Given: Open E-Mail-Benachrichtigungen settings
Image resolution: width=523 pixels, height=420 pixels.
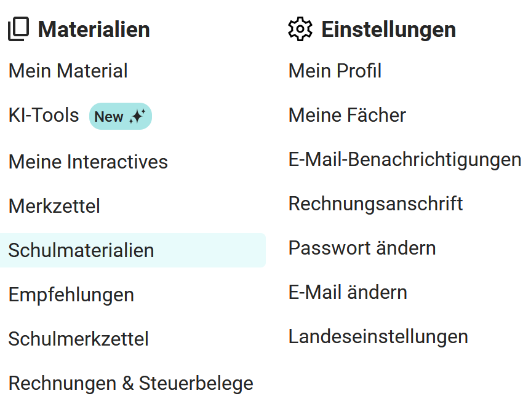Looking at the screenshot, I should (x=404, y=160).
